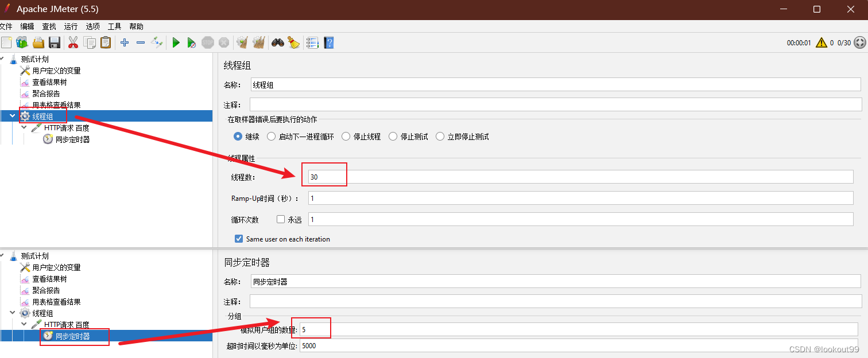Select 用表格查看结果 in tree with 同步定时器 highlighted
Screen dimensions: 868x358
(56, 302)
